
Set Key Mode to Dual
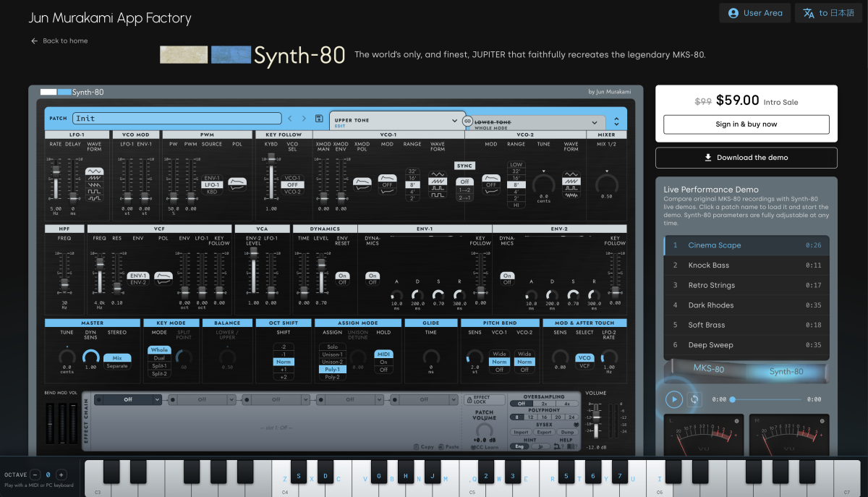click(159, 358)
